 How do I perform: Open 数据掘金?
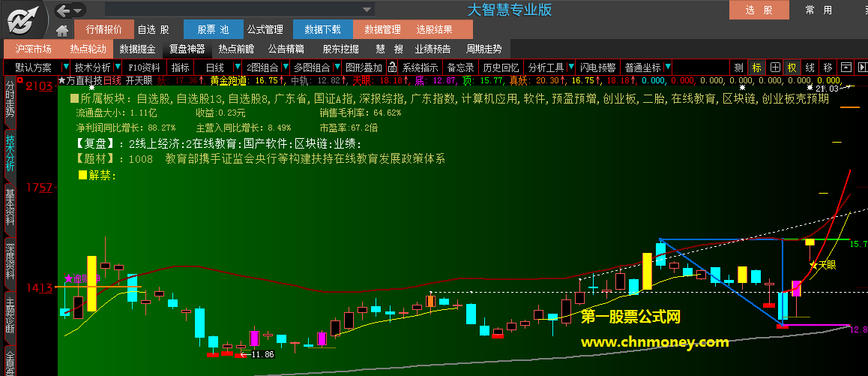point(138,49)
